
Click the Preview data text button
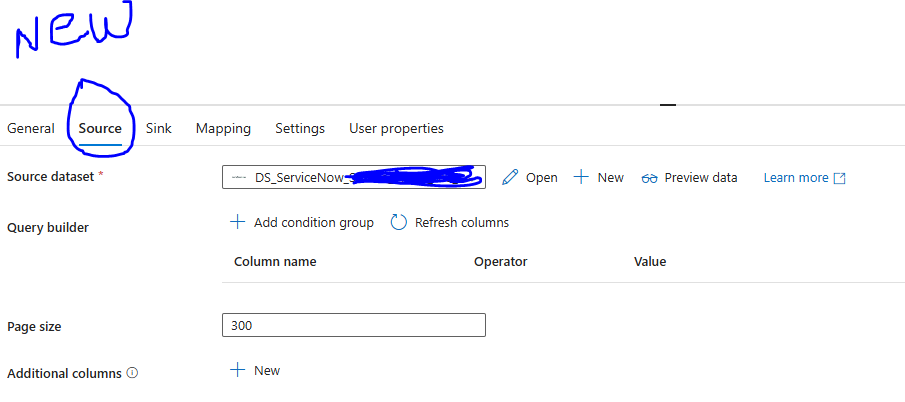[x=701, y=178]
